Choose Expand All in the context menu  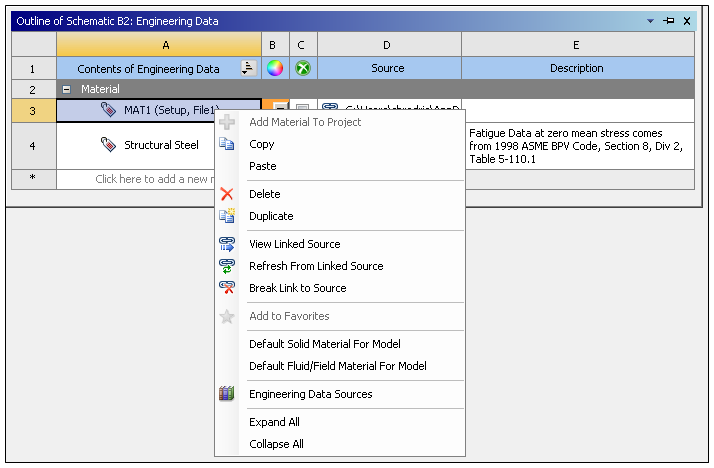274,422
